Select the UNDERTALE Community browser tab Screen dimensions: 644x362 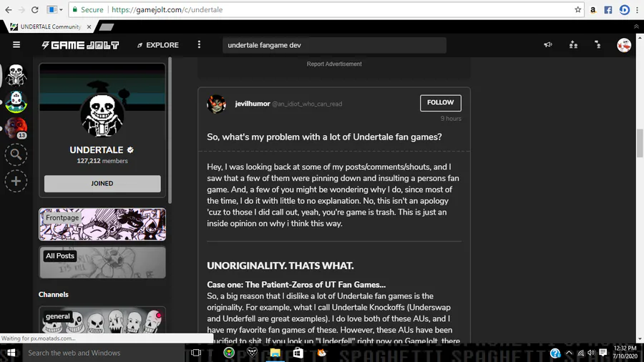49,26
